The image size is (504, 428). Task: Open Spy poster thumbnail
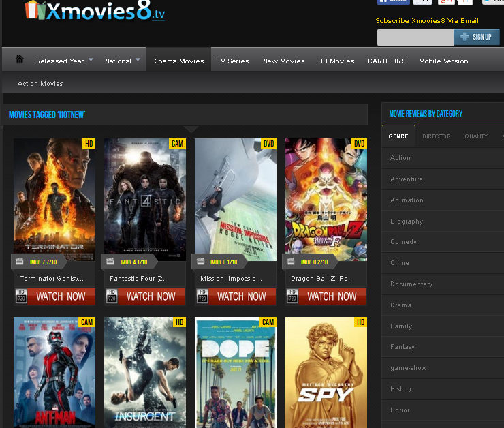pos(326,372)
